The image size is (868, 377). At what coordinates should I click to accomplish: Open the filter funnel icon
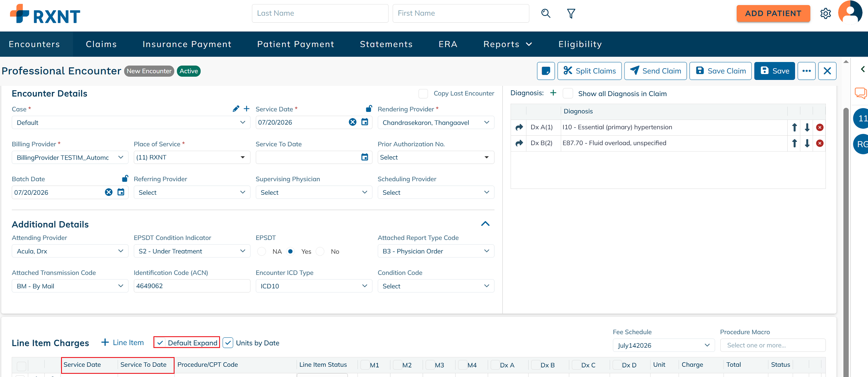point(571,14)
